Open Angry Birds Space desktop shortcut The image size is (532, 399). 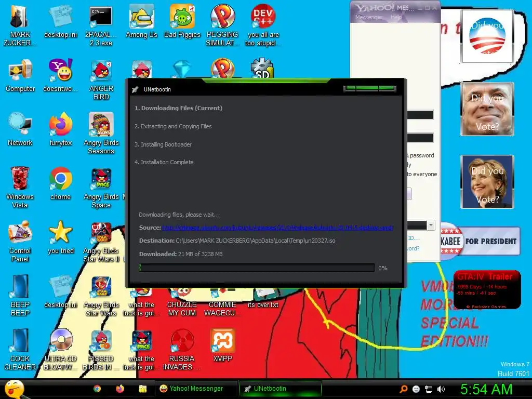pos(101,188)
